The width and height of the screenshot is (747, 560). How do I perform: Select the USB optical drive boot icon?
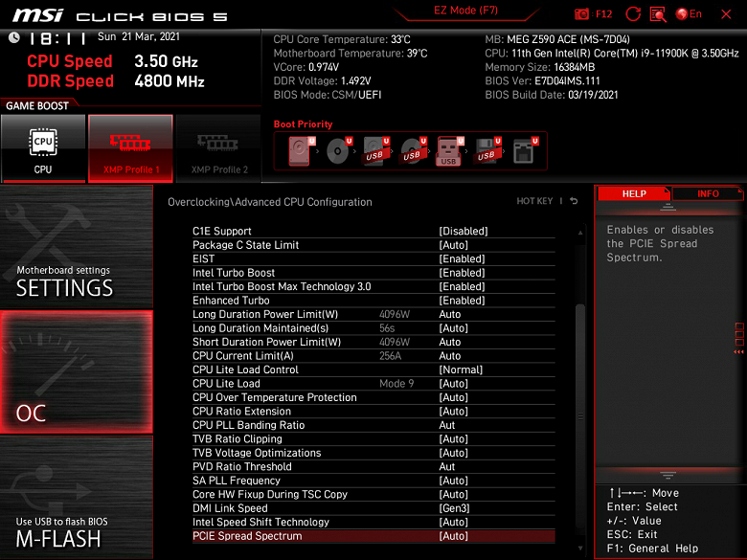(x=413, y=151)
